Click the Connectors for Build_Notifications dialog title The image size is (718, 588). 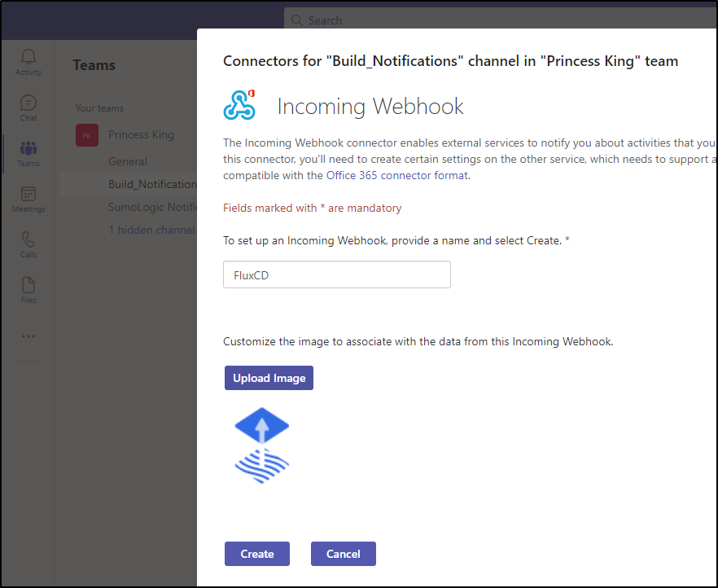click(x=451, y=61)
